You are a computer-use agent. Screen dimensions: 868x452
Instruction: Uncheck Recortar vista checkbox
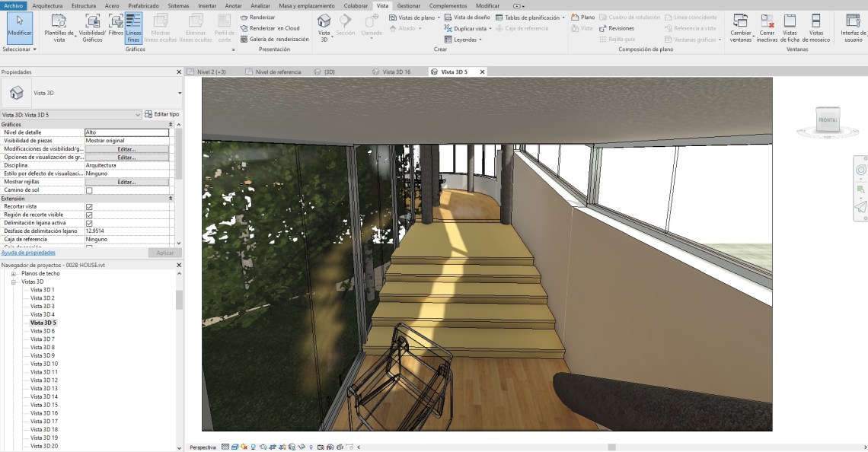(x=89, y=207)
